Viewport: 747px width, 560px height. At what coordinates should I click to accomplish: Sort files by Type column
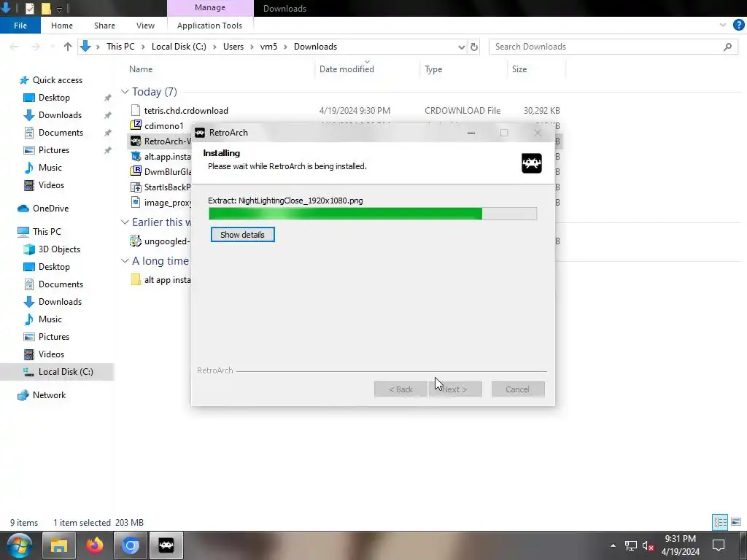coord(433,69)
